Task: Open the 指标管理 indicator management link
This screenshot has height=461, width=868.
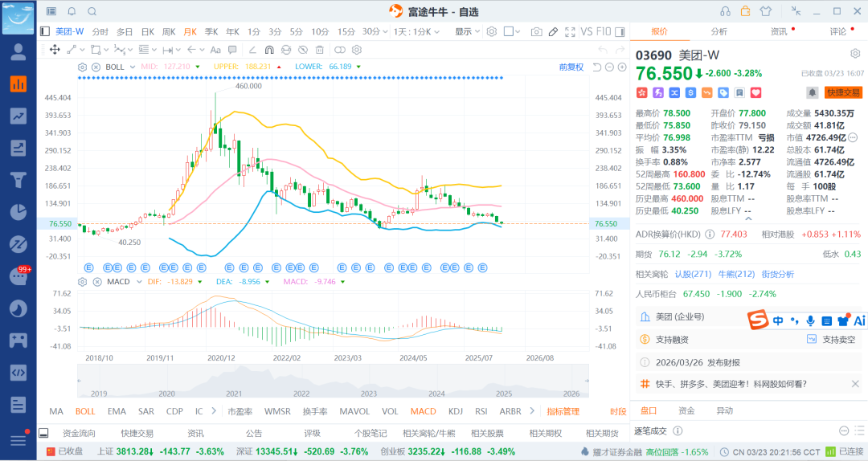Action: point(563,411)
